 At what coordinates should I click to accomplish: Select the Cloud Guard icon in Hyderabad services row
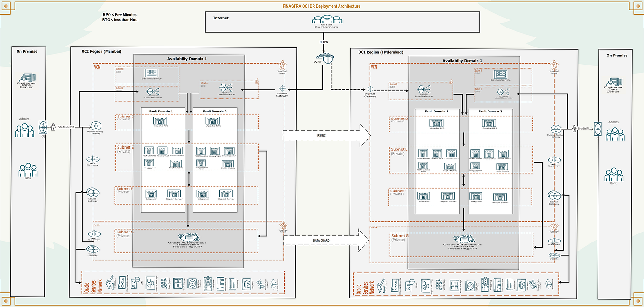pyautogui.click(x=549, y=285)
